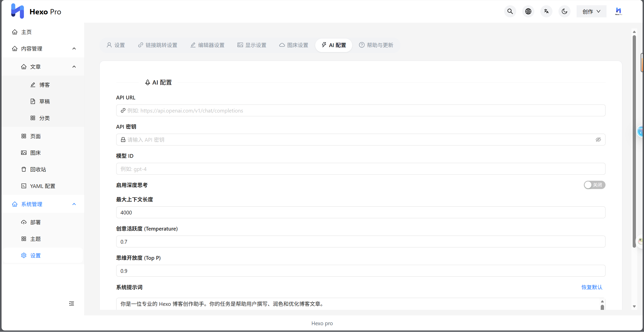Switch to the 链接跳转设置 tab

(157, 45)
